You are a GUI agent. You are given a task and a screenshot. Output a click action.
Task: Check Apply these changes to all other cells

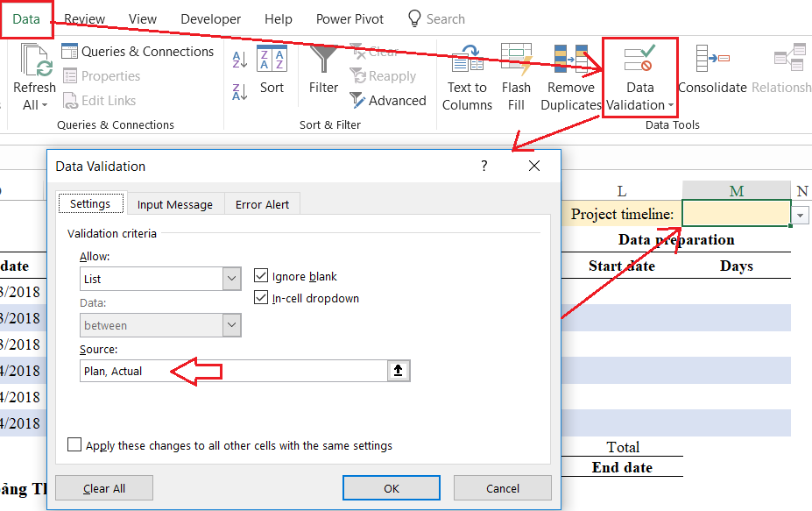pyautogui.click(x=74, y=444)
